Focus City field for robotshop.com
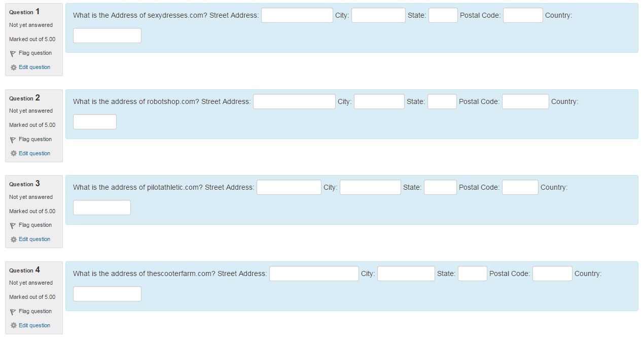Viewport: 644px width, 342px height. pyautogui.click(x=379, y=101)
